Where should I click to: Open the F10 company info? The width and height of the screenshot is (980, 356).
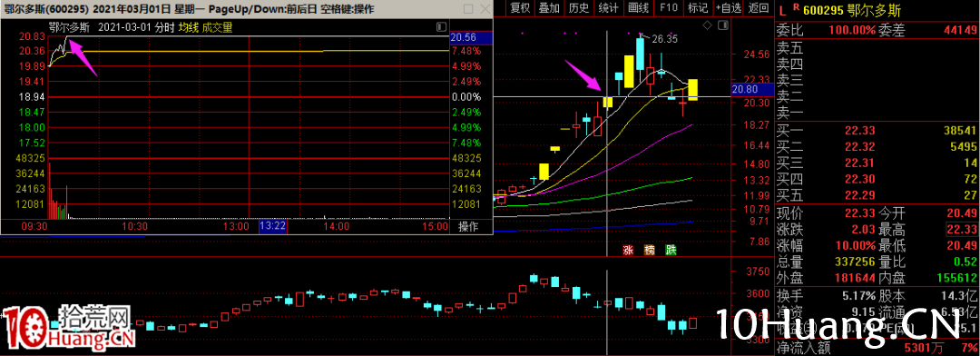coord(668,7)
